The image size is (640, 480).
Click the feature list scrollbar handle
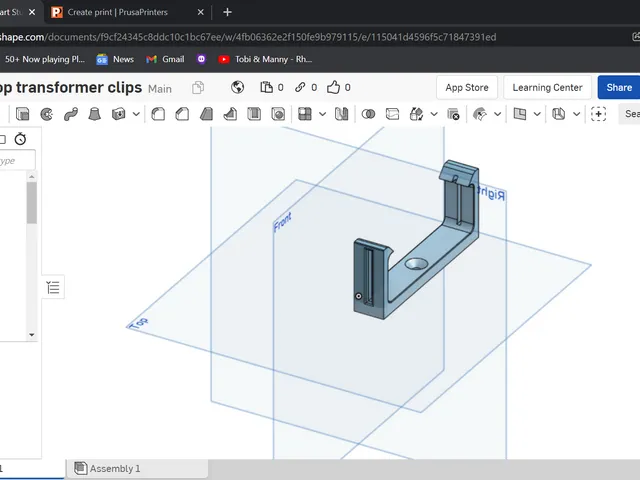32,203
